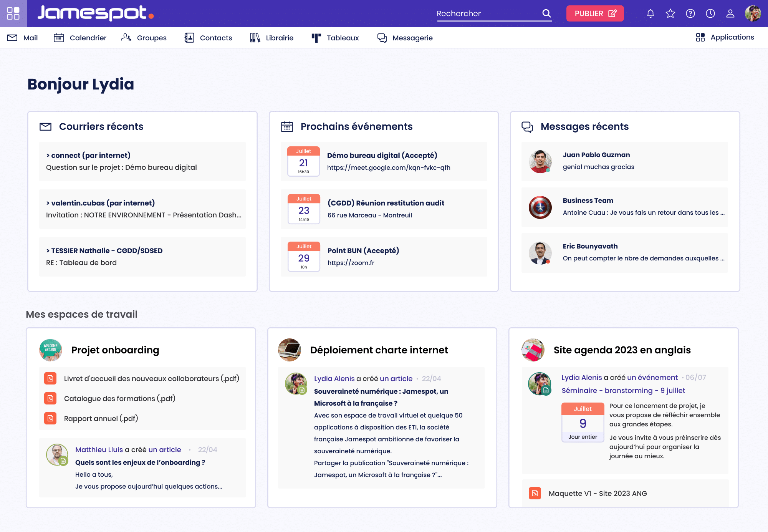This screenshot has width=768, height=532.
Task: Open Calendrier from navigation bar
Action: point(80,38)
